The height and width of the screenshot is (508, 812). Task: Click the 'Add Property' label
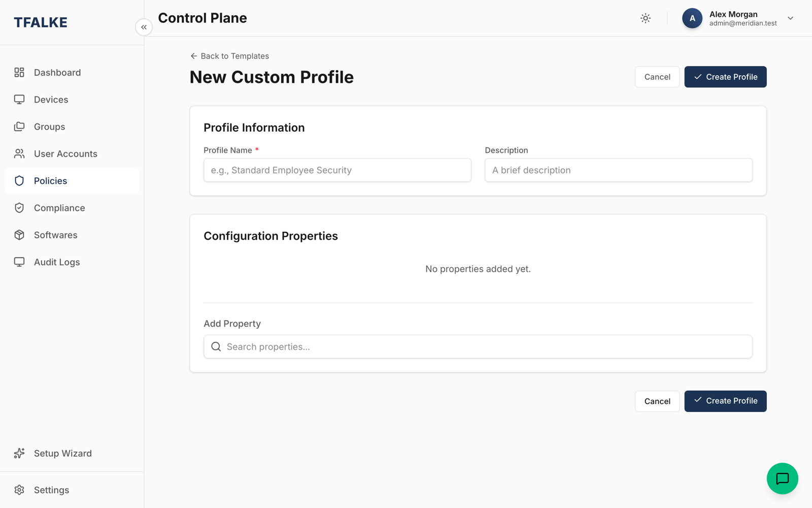click(232, 324)
